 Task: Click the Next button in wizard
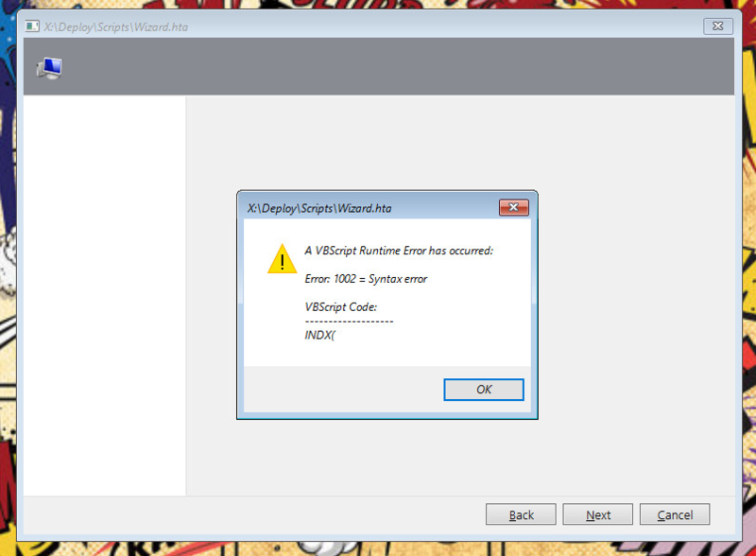598,514
